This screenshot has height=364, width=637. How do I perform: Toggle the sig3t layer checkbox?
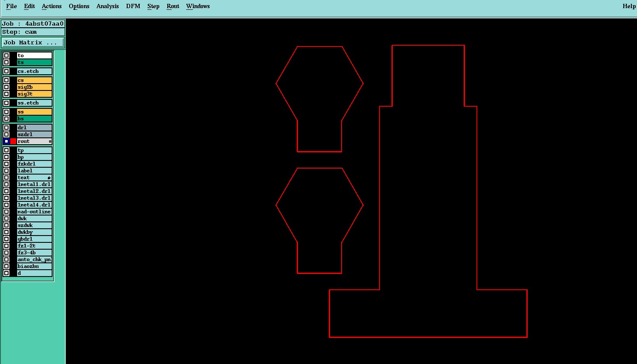pos(6,94)
